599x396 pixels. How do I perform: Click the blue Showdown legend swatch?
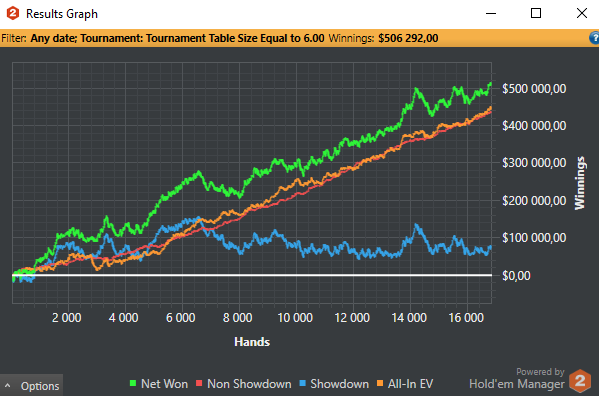tap(303, 383)
